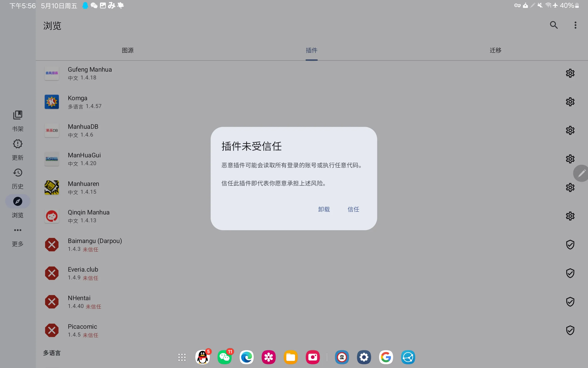Tap the Manhuaren extension thumbnail icon
The height and width of the screenshot is (368, 588).
tap(52, 187)
